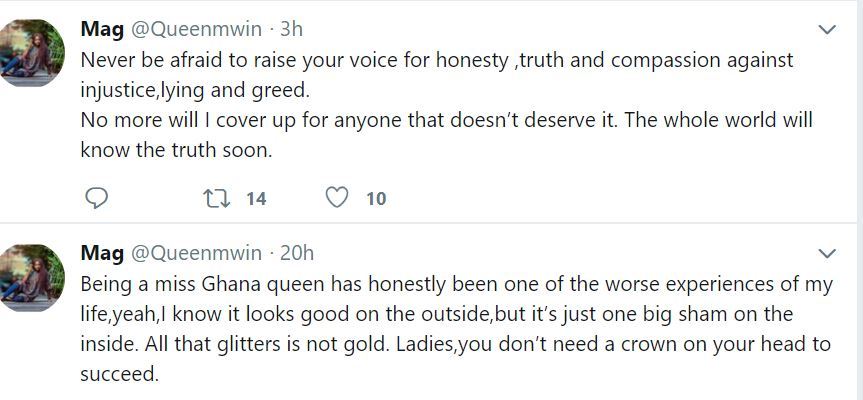
Task: Open the @Queenmwin handle on the 3h tweet
Action: coord(196,29)
